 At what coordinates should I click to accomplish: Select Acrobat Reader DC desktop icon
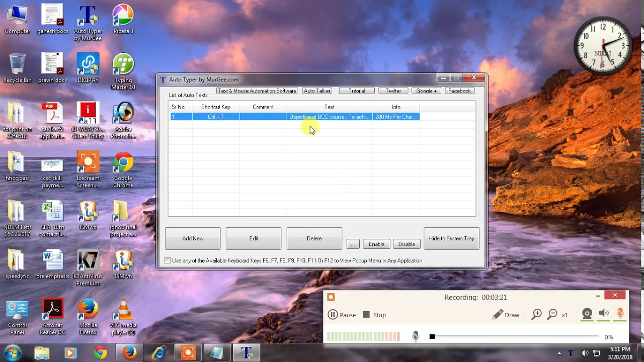click(53, 317)
